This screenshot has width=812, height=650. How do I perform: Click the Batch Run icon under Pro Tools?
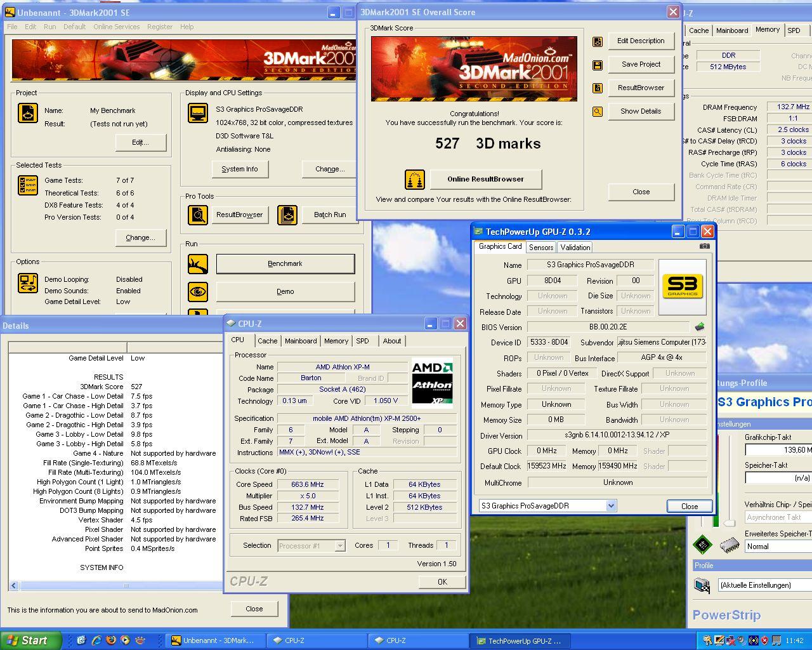click(287, 215)
